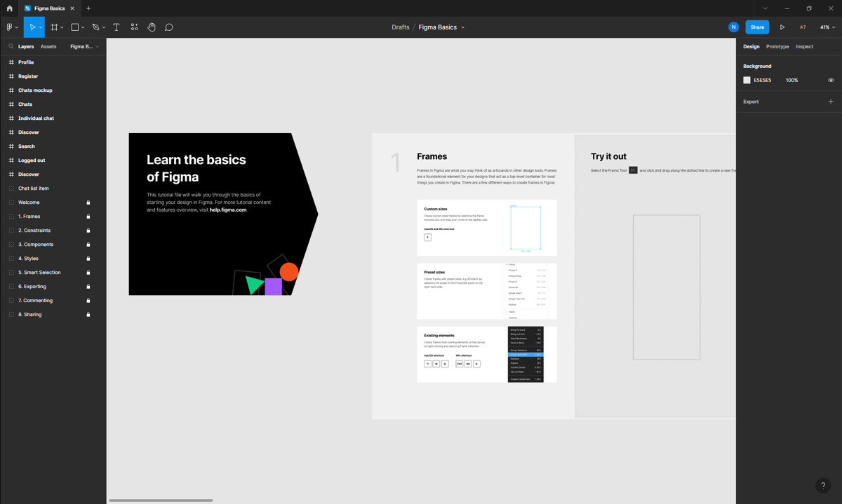
Task: Switch to the Prototype tab
Action: click(x=777, y=46)
